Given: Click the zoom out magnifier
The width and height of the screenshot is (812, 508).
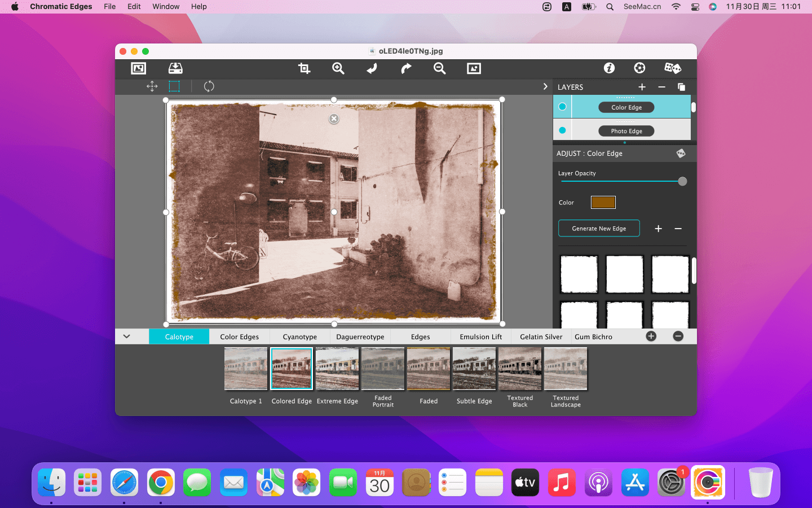Looking at the screenshot, I should pyautogui.click(x=439, y=68).
